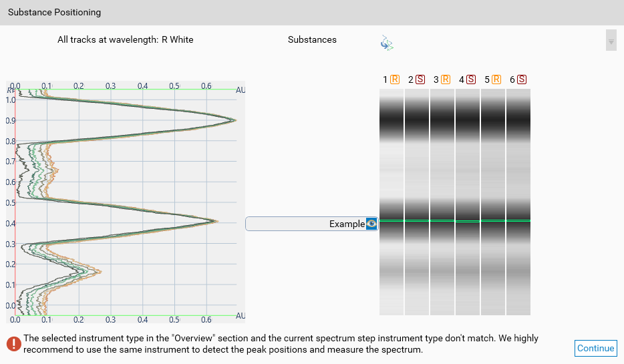Click the green position marker on track 4
This screenshot has height=364, width=624.
pos(468,221)
